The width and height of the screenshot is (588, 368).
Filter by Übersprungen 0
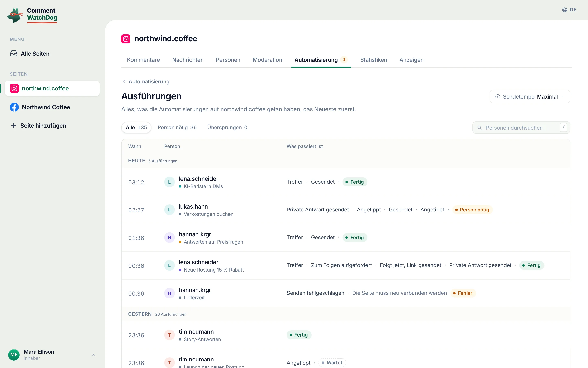pyautogui.click(x=227, y=128)
